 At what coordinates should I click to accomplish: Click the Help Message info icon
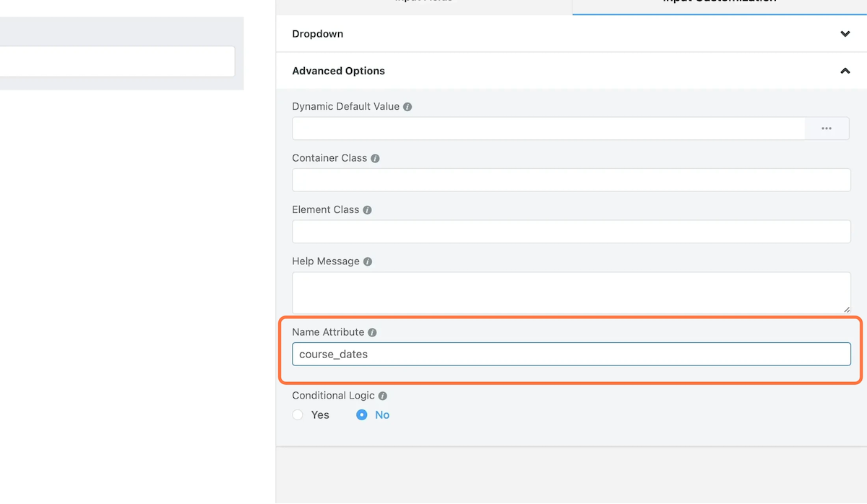click(368, 261)
